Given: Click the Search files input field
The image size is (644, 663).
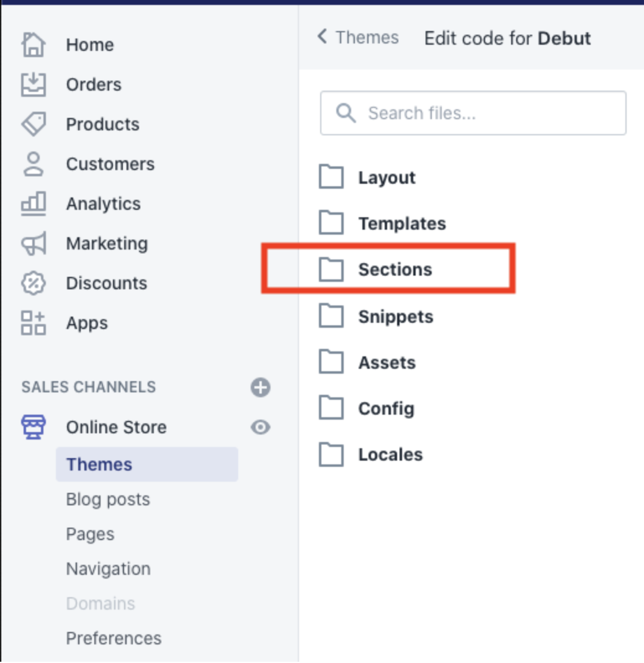Looking at the screenshot, I should click(473, 113).
